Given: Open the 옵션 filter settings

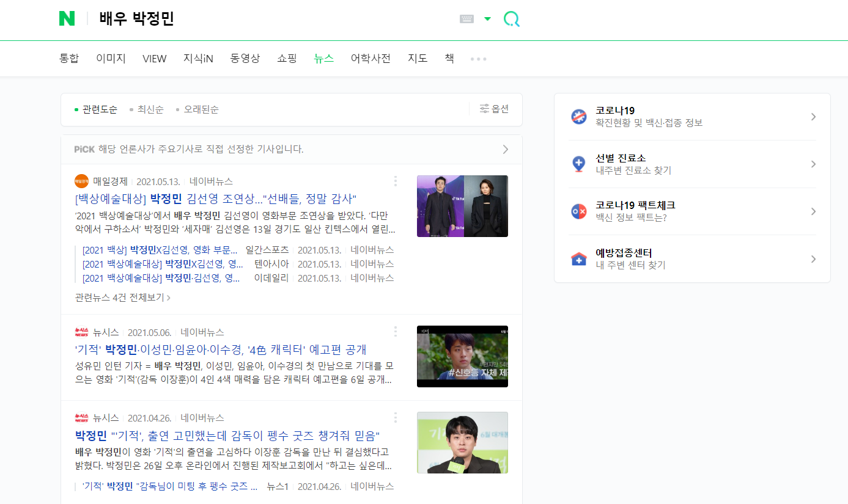Looking at the screenshot, I should (x=494, y=109).
